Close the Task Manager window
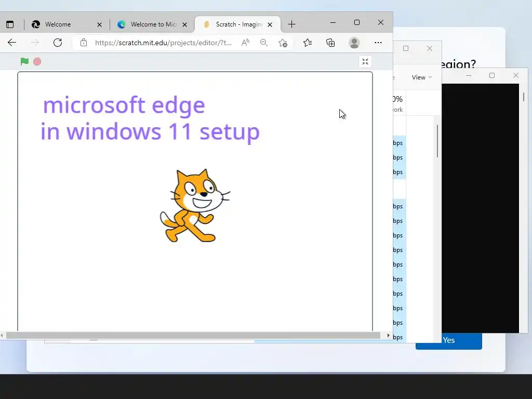The height and width of the screenshot is (399, 532). click(430, 48)
